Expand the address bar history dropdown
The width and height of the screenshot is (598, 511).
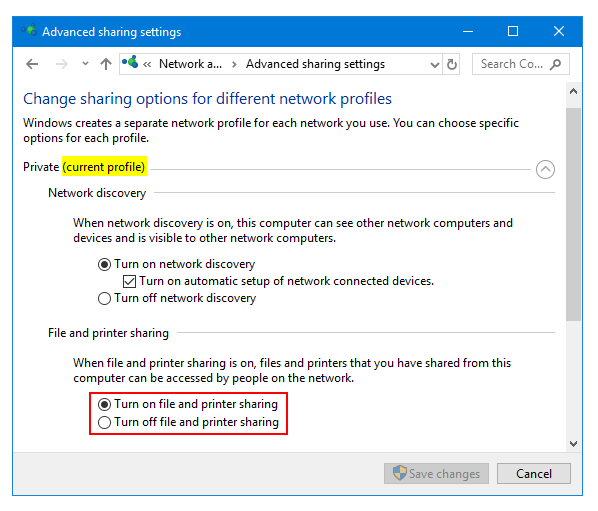pyautogui.click(x=434, y=64)
